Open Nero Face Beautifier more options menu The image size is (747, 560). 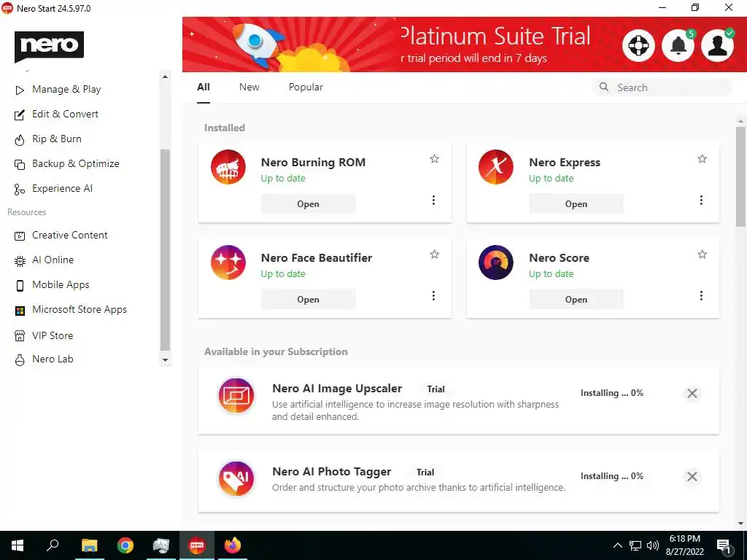433,296
